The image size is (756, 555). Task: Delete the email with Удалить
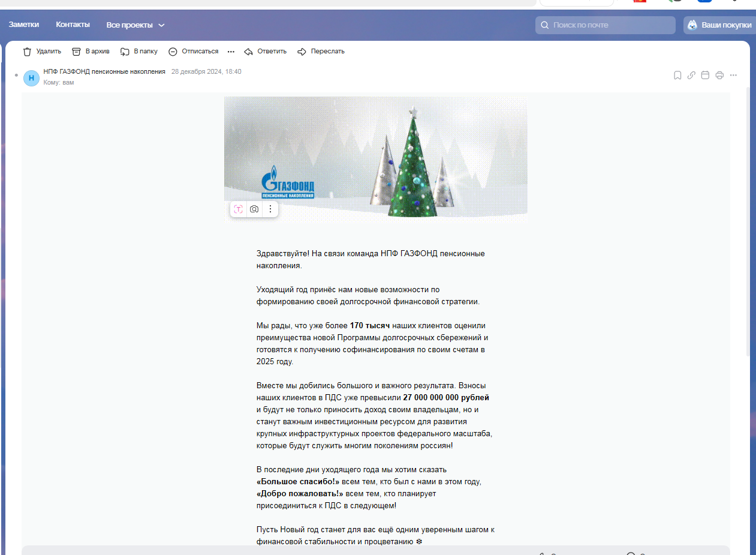pos(42,52)
